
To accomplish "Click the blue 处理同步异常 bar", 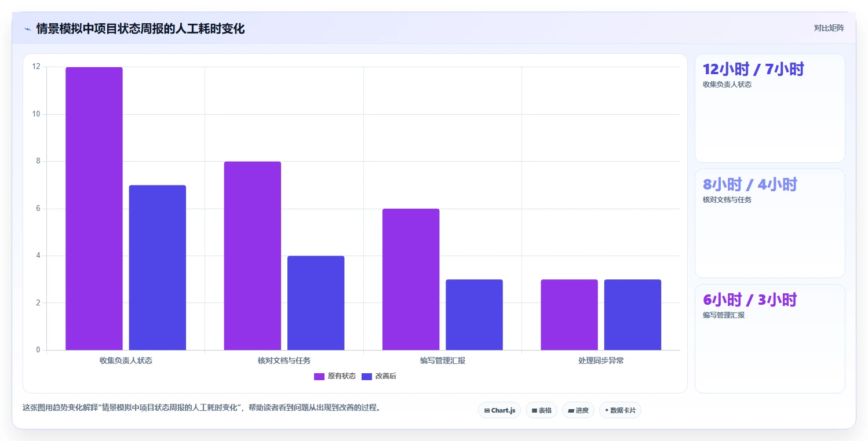I will (633, 315).
